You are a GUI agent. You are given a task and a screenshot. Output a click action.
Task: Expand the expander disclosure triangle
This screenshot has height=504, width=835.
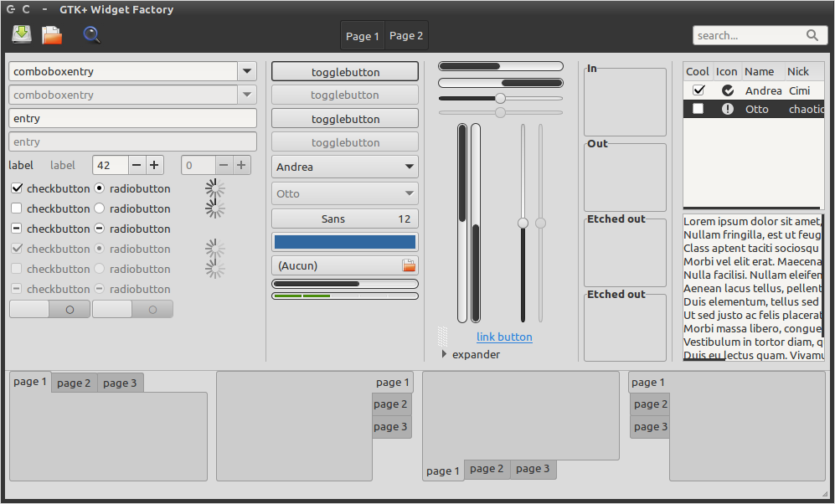(x=444, y=354)
